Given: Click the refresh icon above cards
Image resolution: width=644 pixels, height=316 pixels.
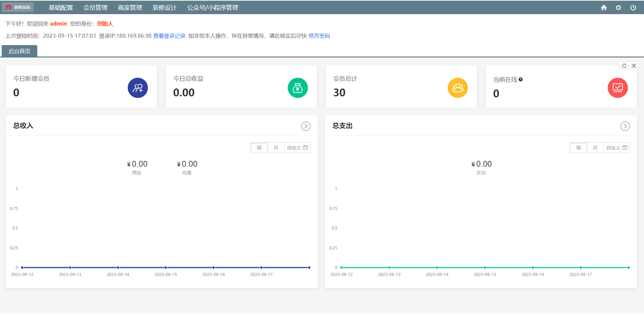Looking at the screenshot, I should click(624, 66).
